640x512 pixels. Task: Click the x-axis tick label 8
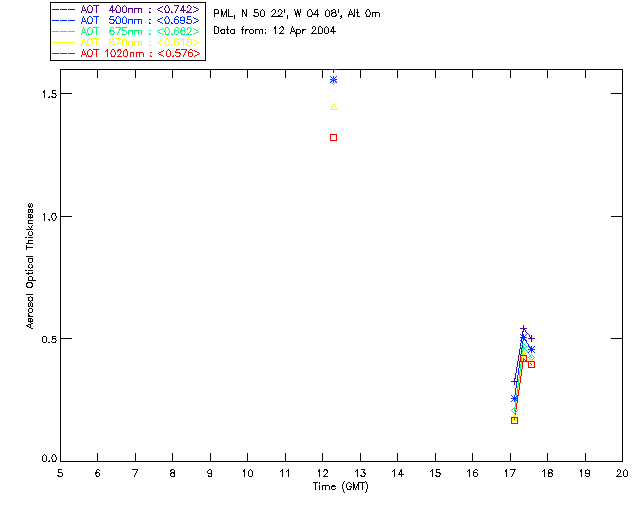tap(172, 473)
